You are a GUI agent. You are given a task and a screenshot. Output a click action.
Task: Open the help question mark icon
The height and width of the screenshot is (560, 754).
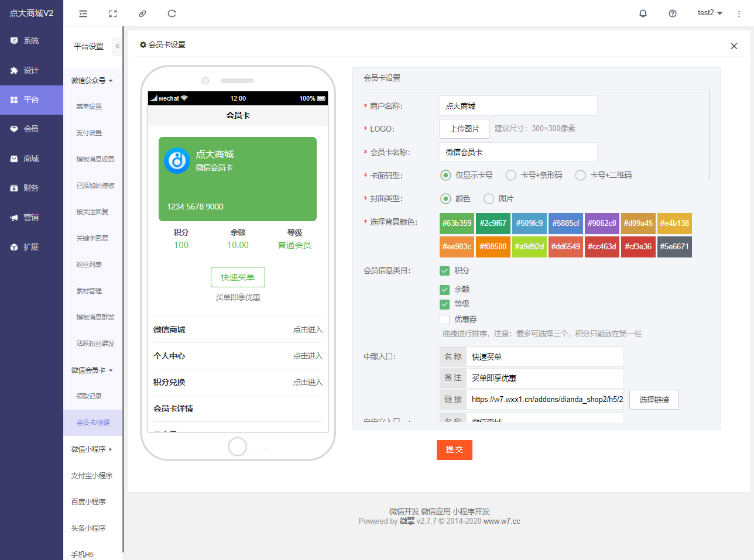click(x=673, y=13)
